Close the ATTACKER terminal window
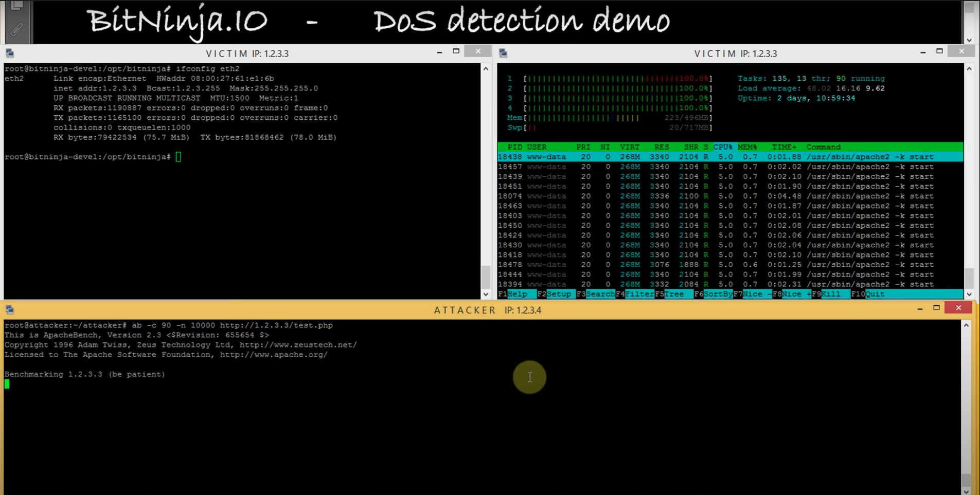 (x=958, y=308)
